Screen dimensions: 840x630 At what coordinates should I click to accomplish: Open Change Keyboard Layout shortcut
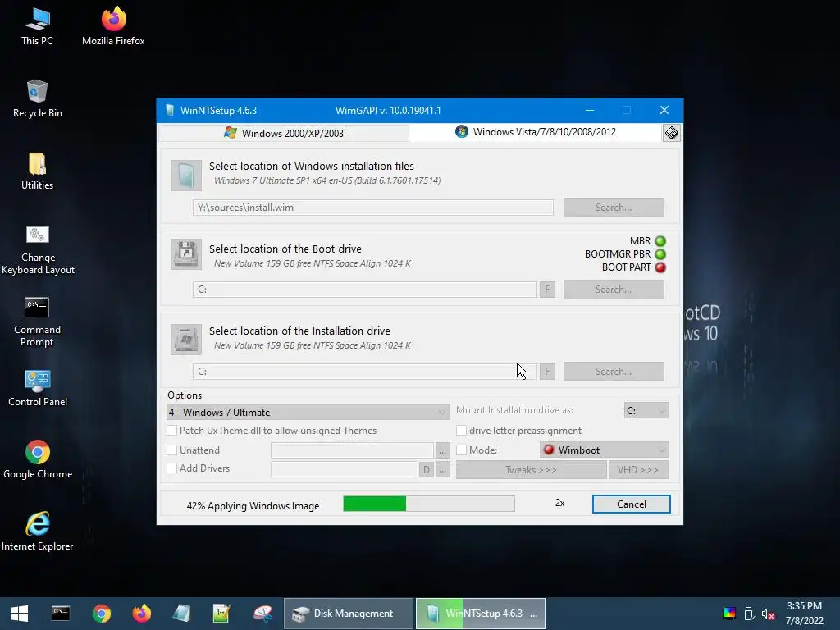pyautogui.click(x=38, y=249)
